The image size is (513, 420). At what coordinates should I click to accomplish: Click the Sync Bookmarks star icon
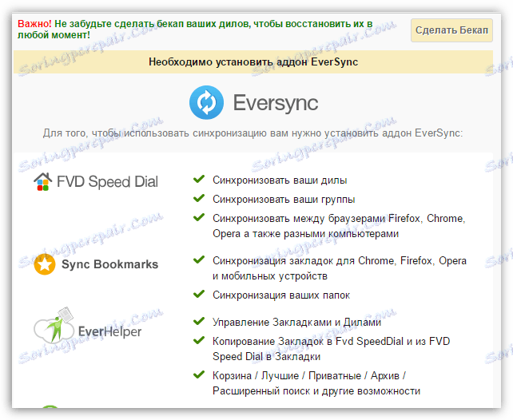[x=45, y=264]
